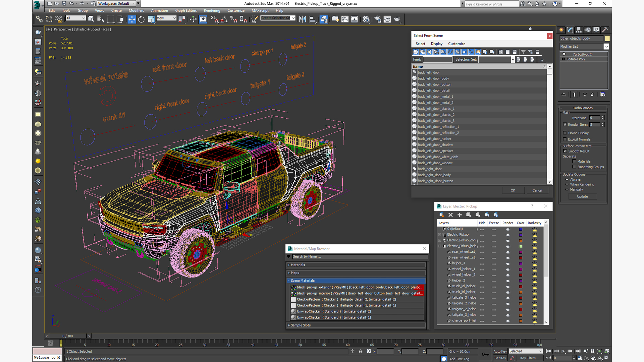Open the Graph Editors menu
644x362 pixels.
click(x=186, y=10)
